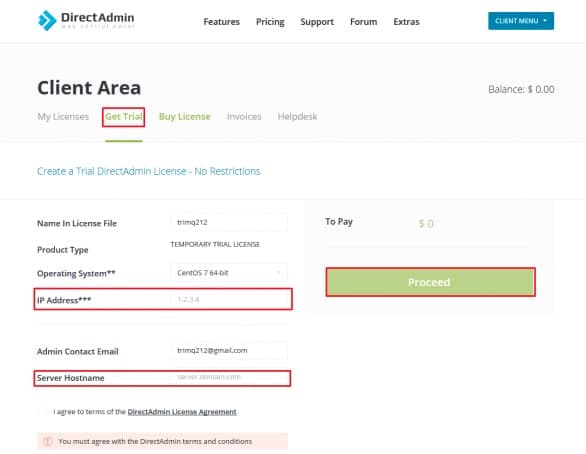The width and height of the screenshot is (586, 454).
Task: Click the Balance: $ 0.00 text
Action: click(x=521, y=89)
